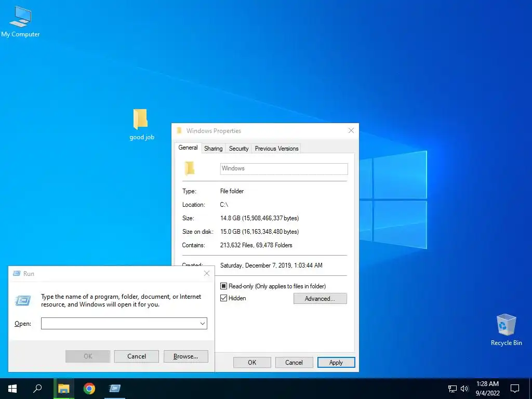Click the folder name field showing Windows
Viewport: 532px width, 399px height.
click(x=284, y=169)
